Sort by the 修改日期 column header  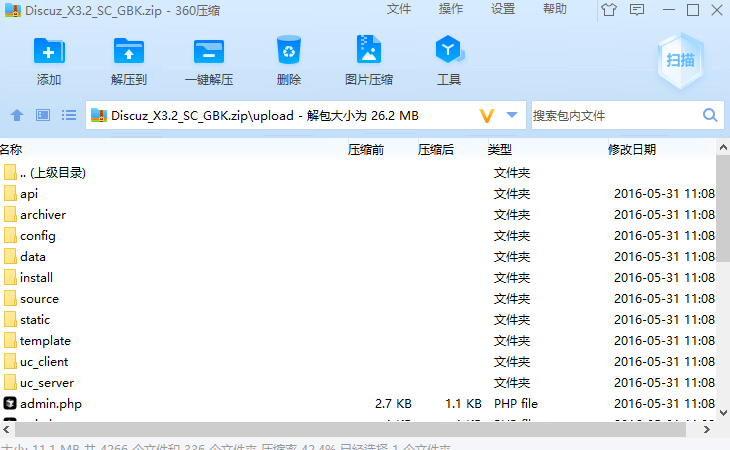pyautogui.click(x=632, y=150)
